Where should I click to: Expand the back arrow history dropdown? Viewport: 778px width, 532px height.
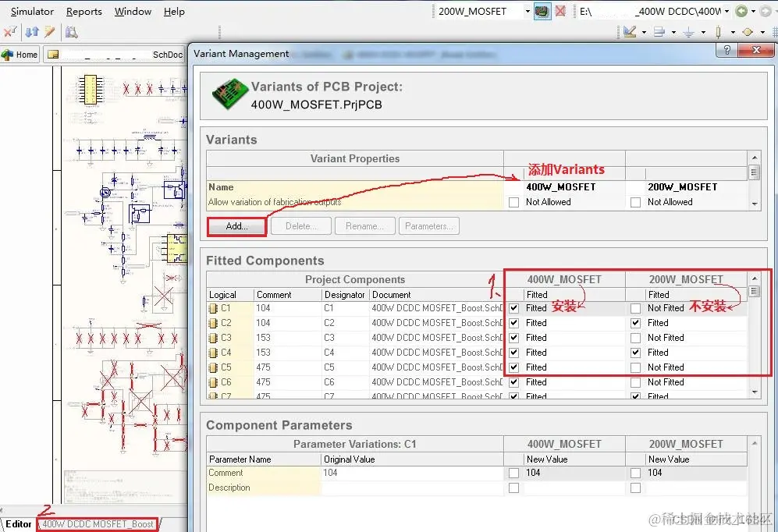click(x=753, y=11)
